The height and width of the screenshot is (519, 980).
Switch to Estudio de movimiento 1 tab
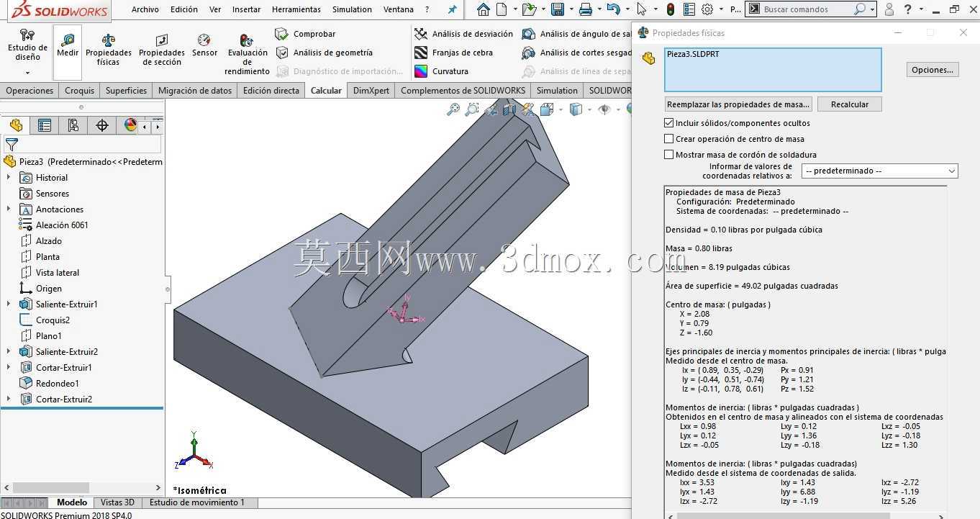coord(197,502)
